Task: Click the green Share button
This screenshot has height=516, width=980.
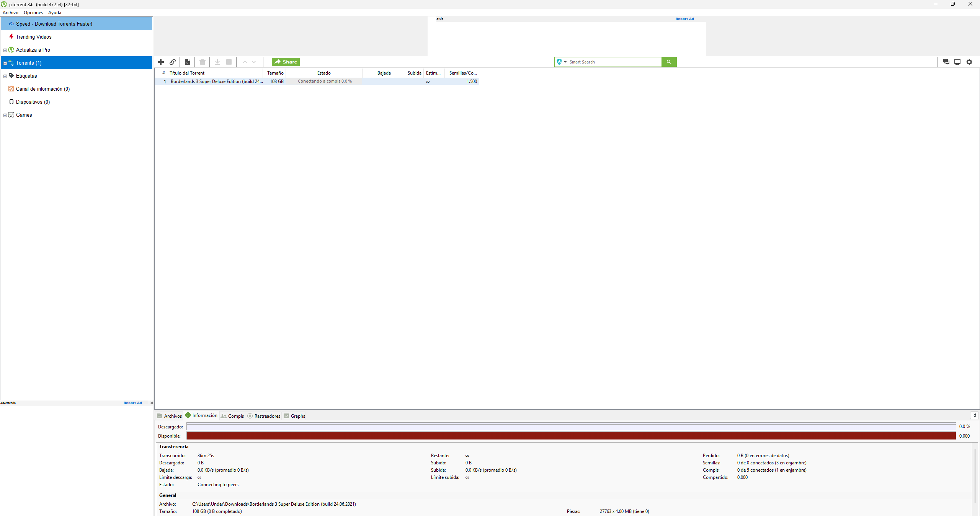Action: tap(286, 62)
